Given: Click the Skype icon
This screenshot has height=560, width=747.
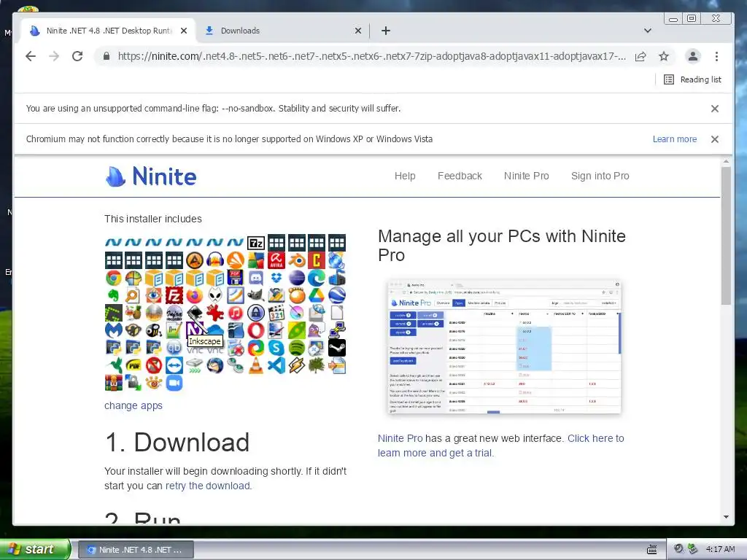Looking at the screenshot, I should (276, 348).
